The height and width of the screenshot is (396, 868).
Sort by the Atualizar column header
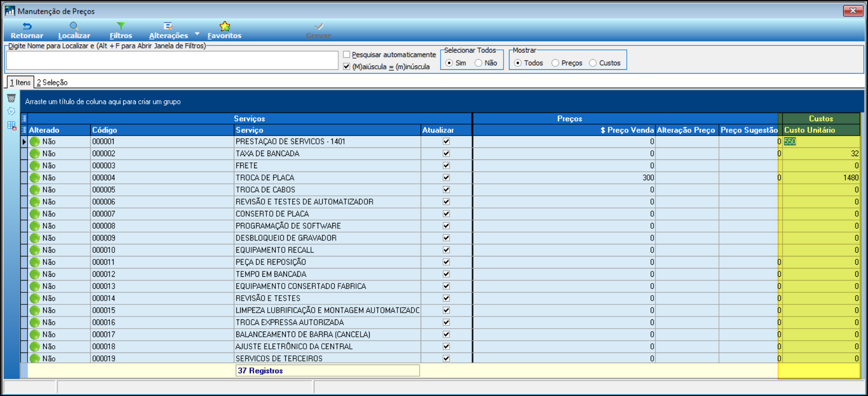[446, 130]
